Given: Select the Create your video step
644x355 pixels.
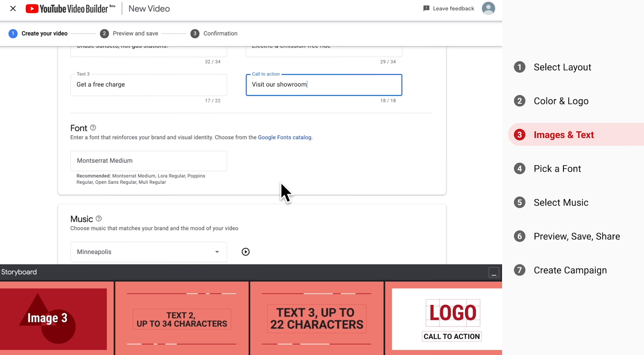Looking at the screenshot, I should coord(38,33).
